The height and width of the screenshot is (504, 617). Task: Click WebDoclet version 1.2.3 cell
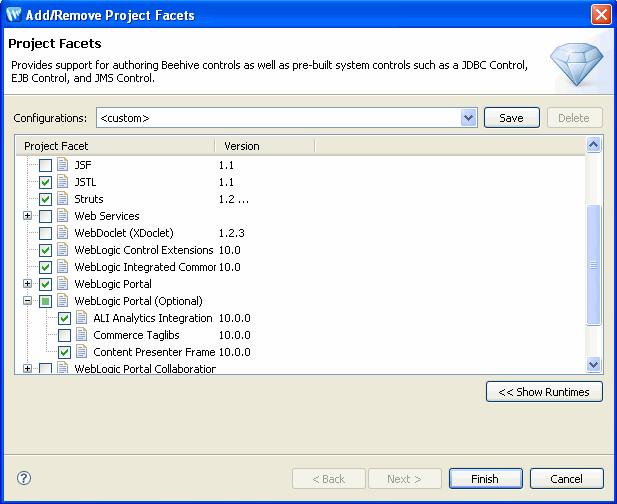[x=231, y=233]
